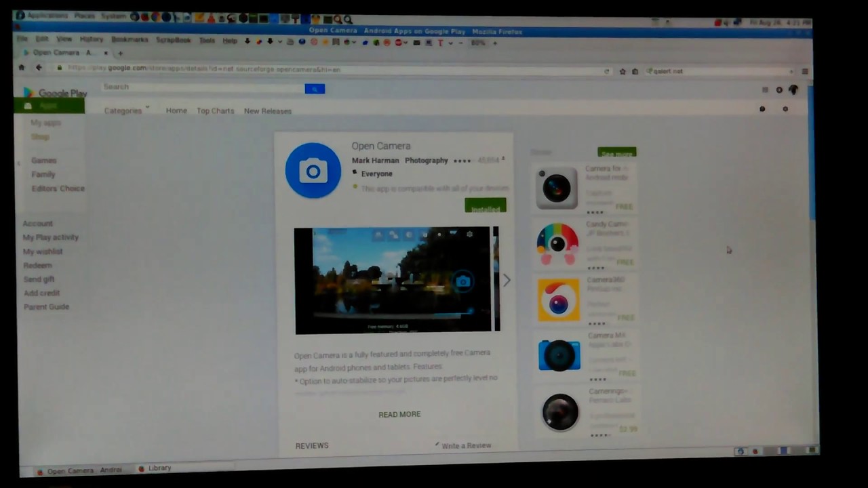868x488 pixels.
Task: Close the Open Camera tab
Action: (106, 53)
